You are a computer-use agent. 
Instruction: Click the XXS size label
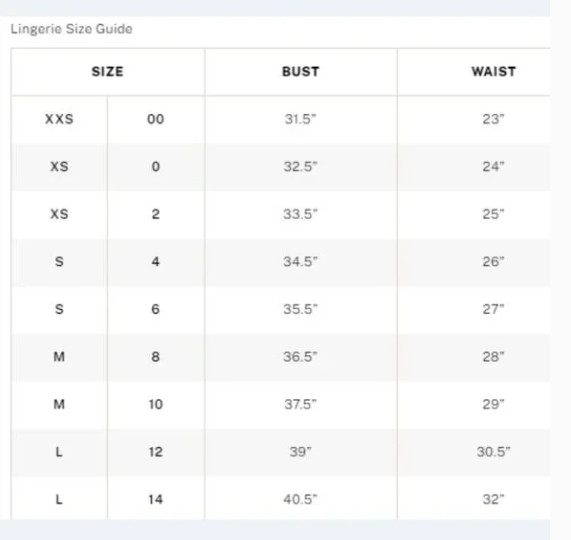click(59, 119)
